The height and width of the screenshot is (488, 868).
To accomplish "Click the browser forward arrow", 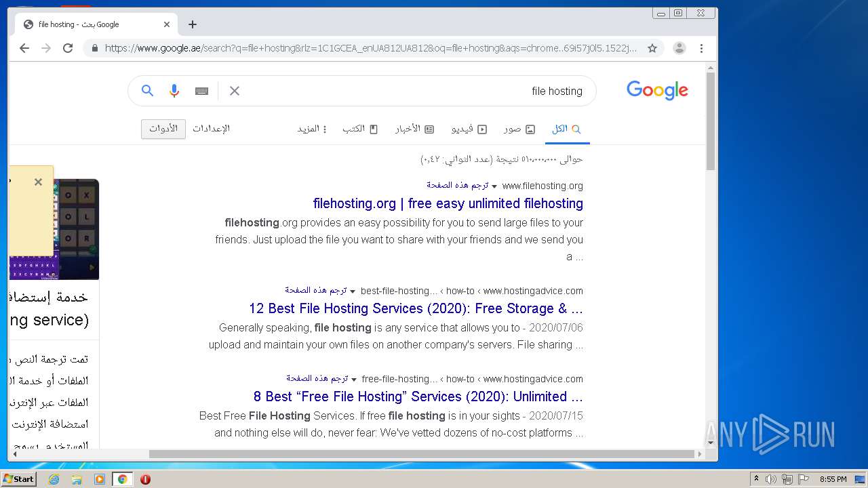I will pos(46,48).
